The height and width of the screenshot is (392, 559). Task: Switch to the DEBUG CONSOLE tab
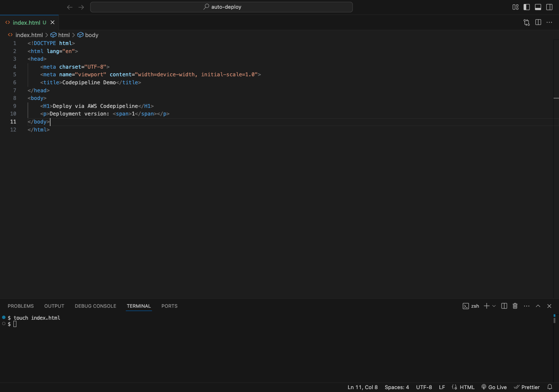coord(96,306)
